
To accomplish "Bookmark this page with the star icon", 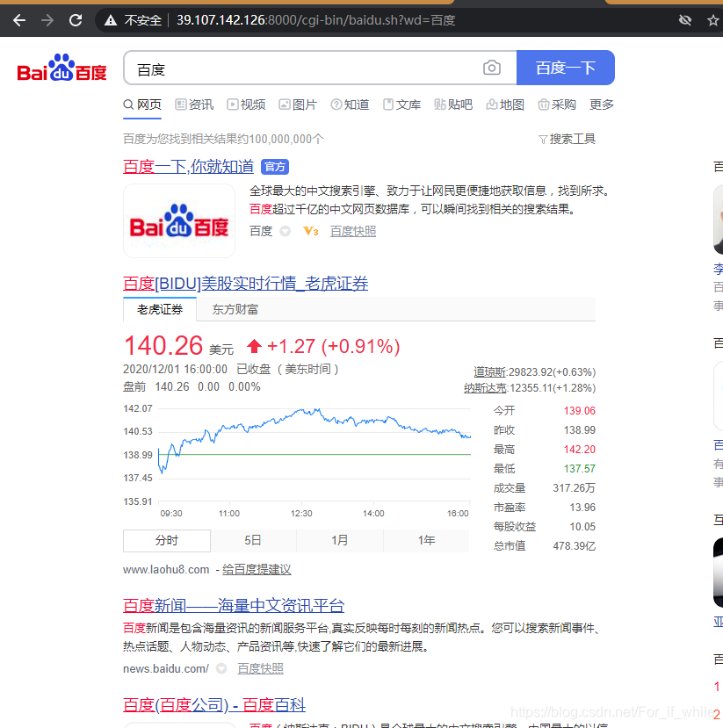I will point(712,20).
